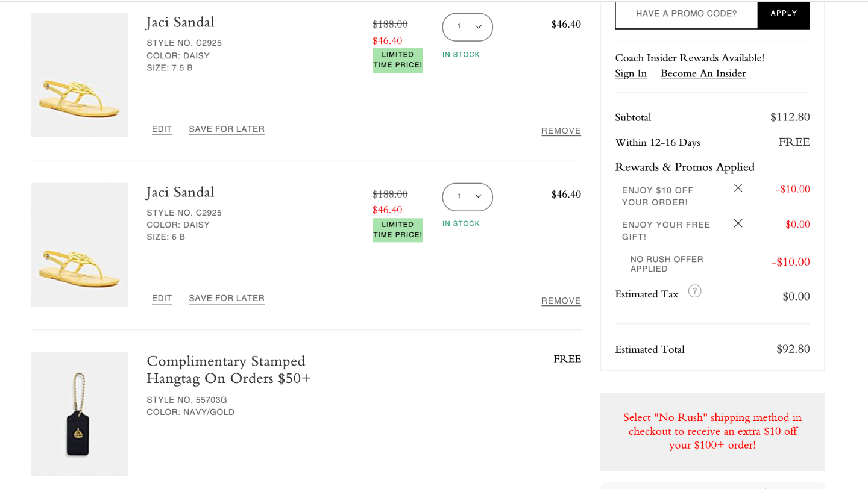Screen dimensions: 868x489
Task: View the complimentary hangtag product image
Action: pyautogui.click(x=80, y=414)
